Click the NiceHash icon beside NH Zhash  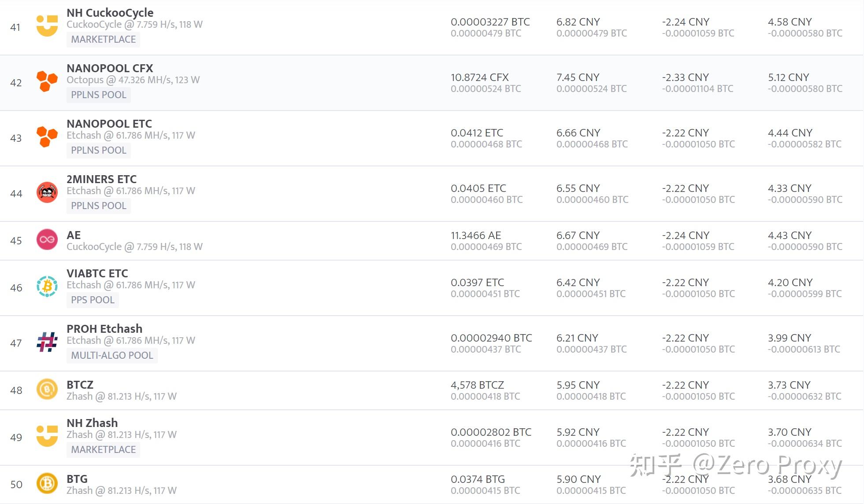[x=47, y=436]
